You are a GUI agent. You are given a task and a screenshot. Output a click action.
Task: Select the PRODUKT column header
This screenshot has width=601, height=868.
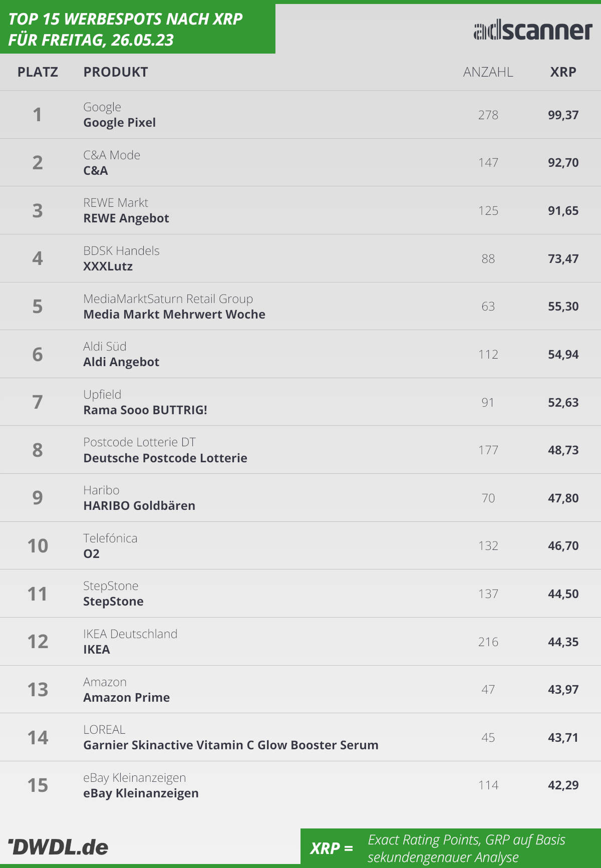pos(116,72)
